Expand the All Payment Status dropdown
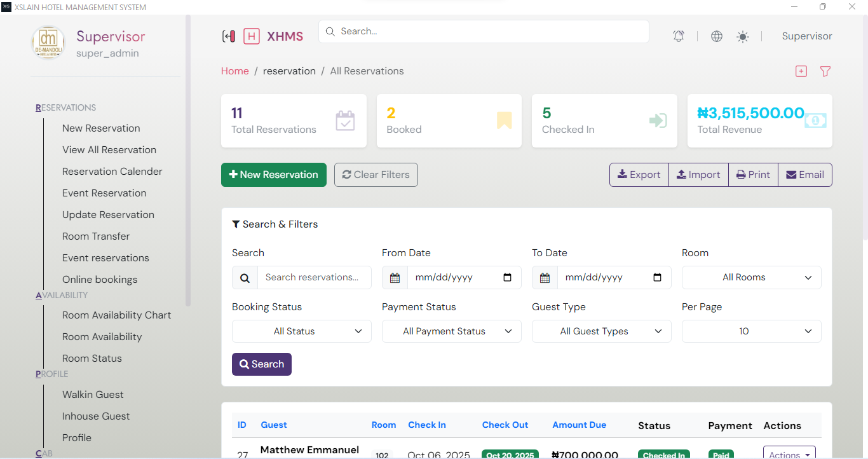868x459 pixels. coord(451,331)
